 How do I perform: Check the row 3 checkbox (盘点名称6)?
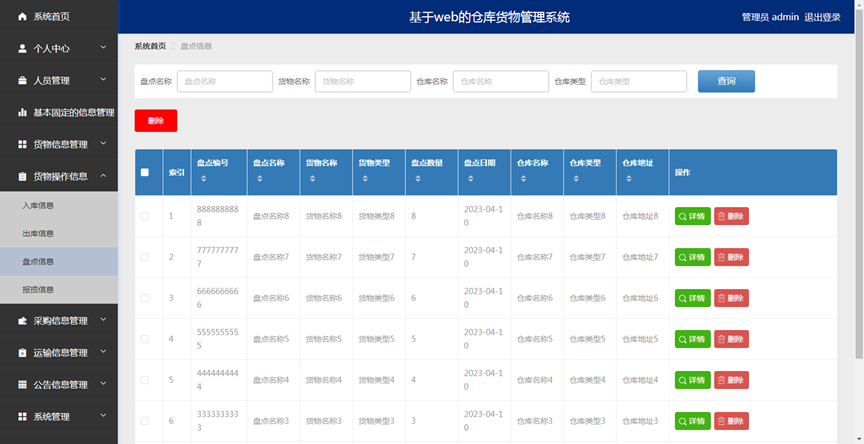tap(145, 298)
